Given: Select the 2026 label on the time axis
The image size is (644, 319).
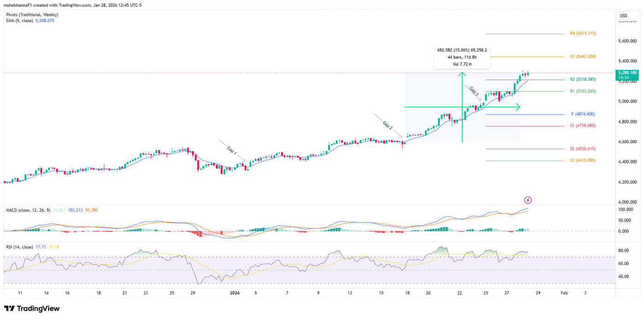Looking at the screenshot, I should (236, 293).
